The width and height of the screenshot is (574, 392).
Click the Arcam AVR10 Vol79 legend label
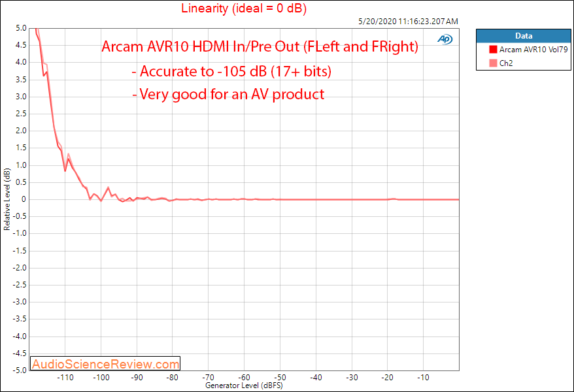(533, 50)
